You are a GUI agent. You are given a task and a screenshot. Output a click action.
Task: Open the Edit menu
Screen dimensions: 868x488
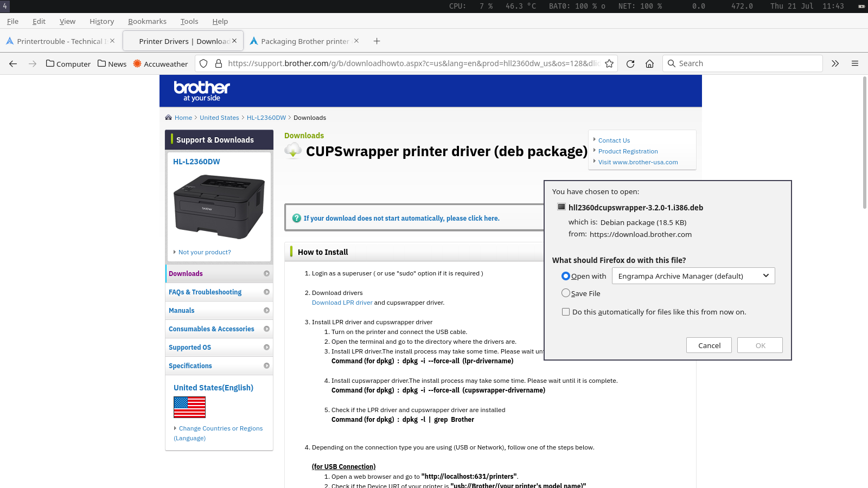pyautogui.click(x=39, y=21)
